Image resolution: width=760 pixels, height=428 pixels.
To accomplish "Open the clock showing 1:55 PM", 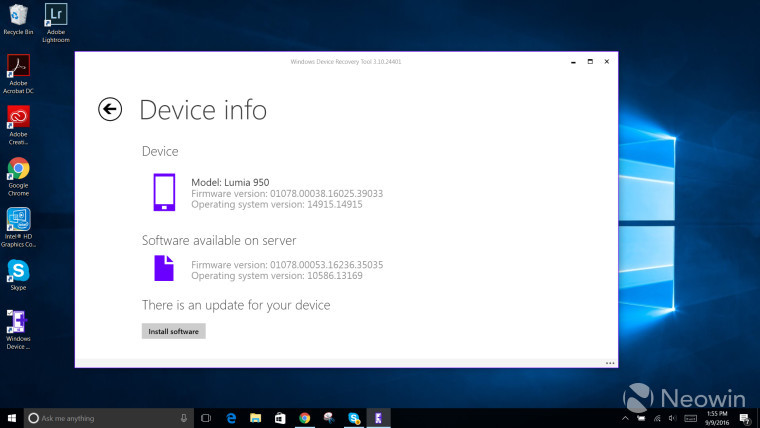I will coord(717,418).
